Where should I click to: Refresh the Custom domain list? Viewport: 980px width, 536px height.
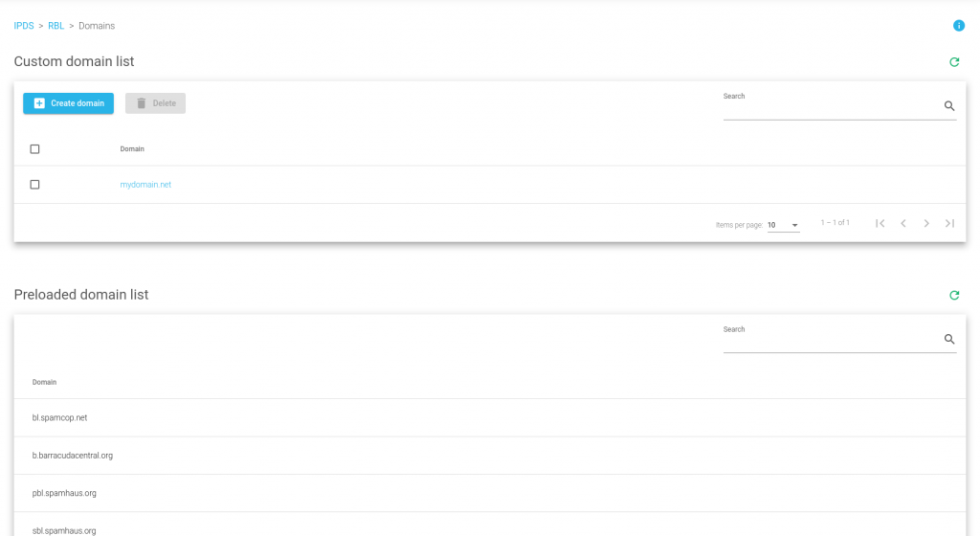954,62
